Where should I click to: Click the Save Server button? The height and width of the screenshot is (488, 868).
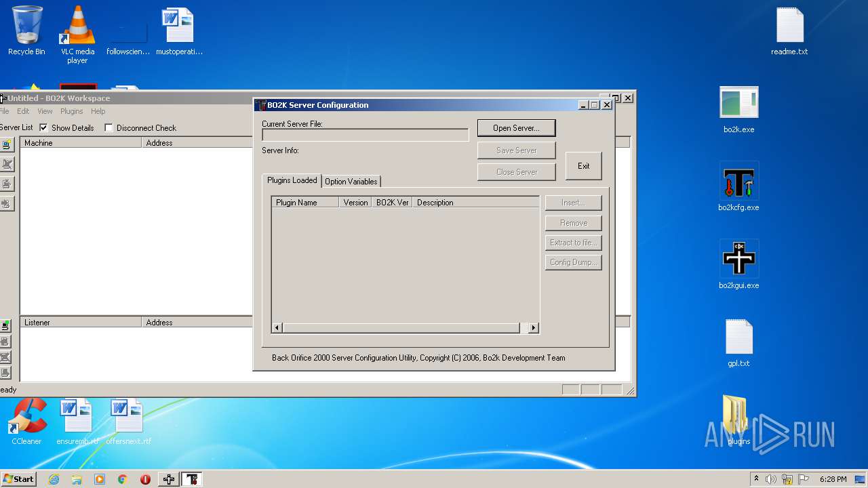coord(516,150)
